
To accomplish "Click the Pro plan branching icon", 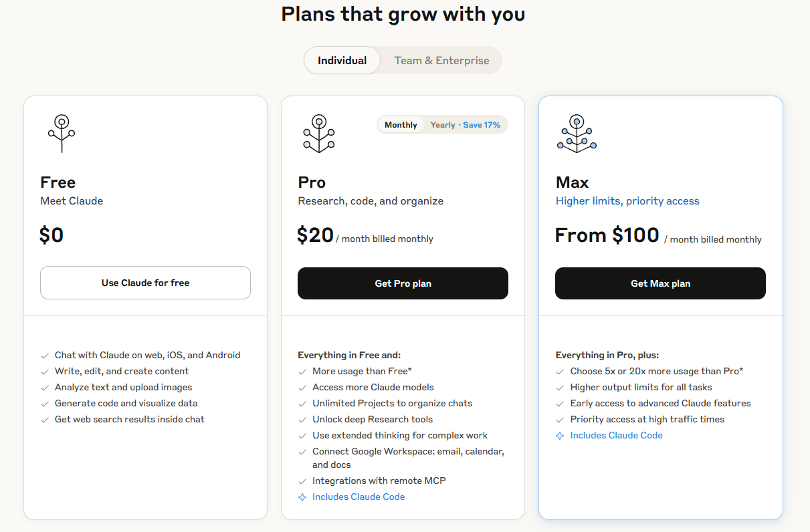I will (x=319, y=134).
